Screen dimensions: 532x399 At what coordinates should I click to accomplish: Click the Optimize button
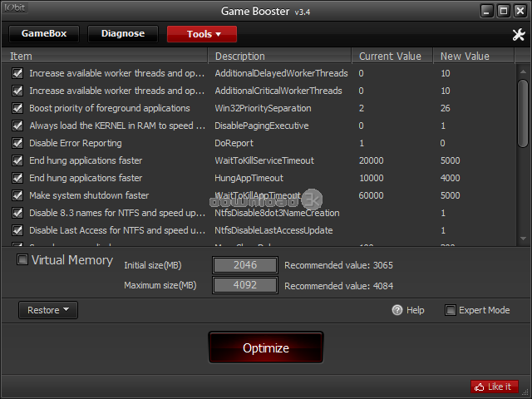pyautogui.click(x=266, y=347)
